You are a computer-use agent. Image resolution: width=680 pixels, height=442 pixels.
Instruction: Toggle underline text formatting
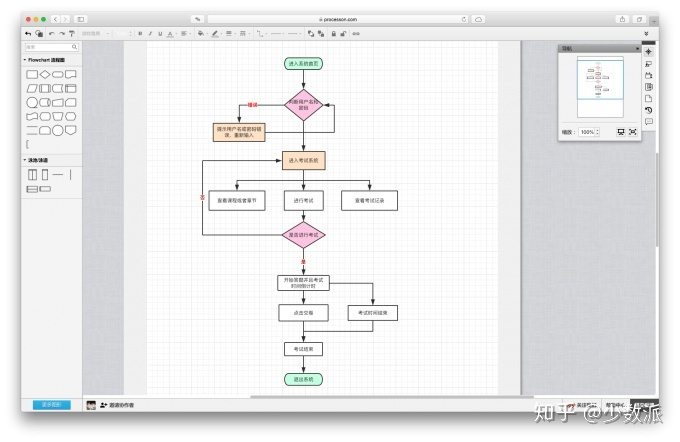(160, 33)
